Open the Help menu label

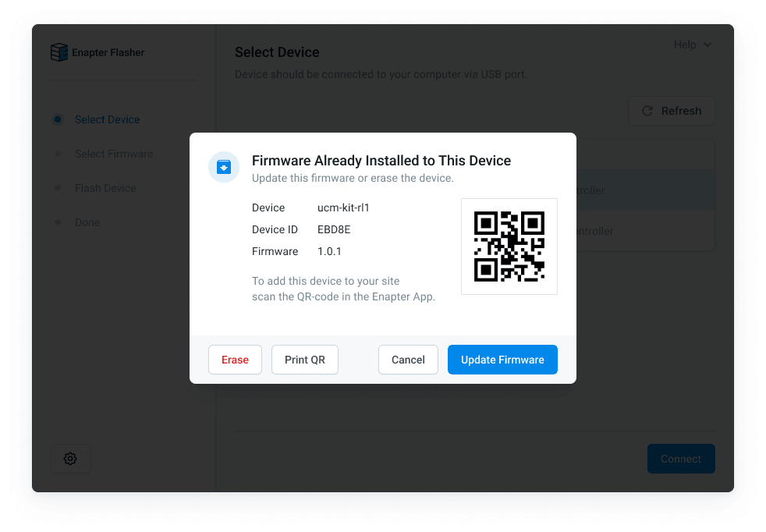point(685,45)
